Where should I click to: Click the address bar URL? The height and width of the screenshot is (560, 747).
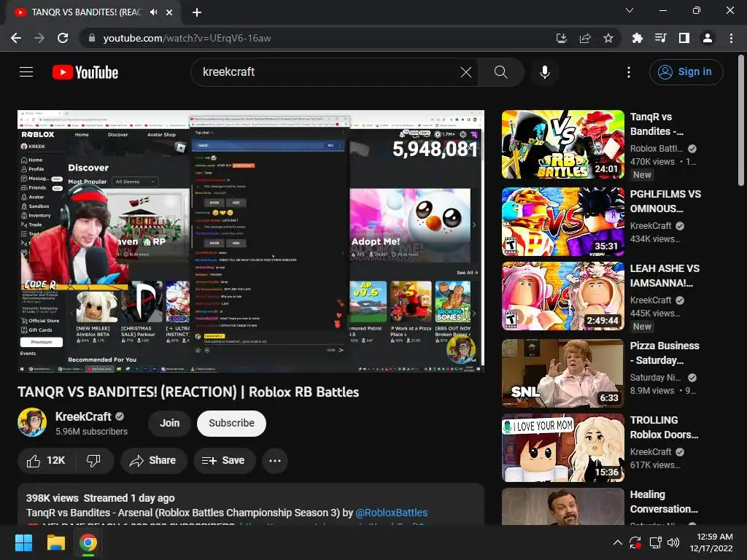pos(187,38)
